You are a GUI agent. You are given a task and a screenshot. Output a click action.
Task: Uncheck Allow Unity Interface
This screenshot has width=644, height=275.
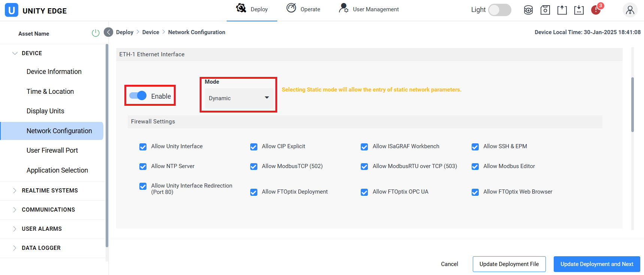(x=143, y=147)
